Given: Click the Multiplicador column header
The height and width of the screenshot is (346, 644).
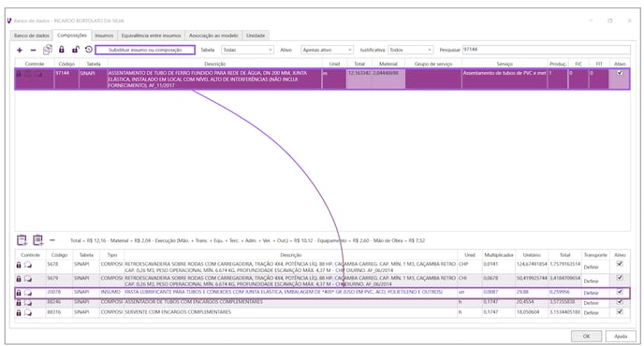Looking at the screenshot, I should coord(499,255).
